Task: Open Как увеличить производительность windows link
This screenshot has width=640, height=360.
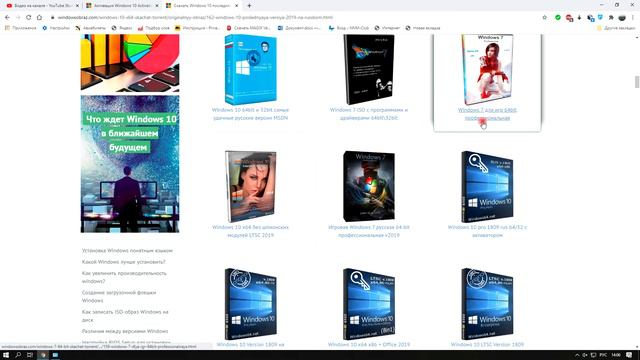Action: pyautogui.click(x=124, y=277)
